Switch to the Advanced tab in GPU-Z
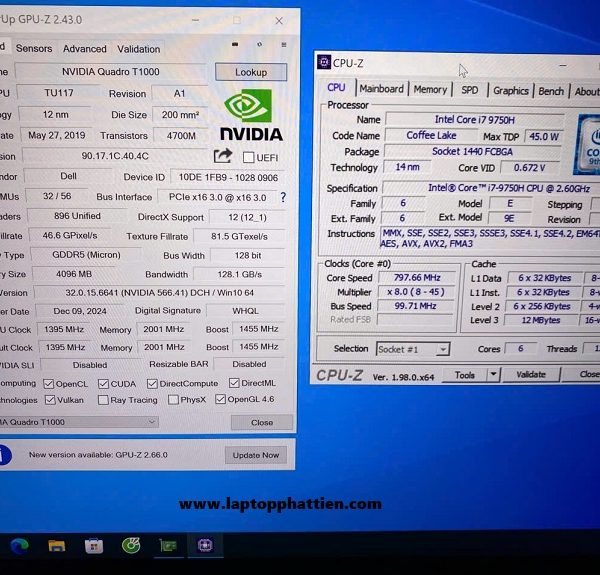 85,49
